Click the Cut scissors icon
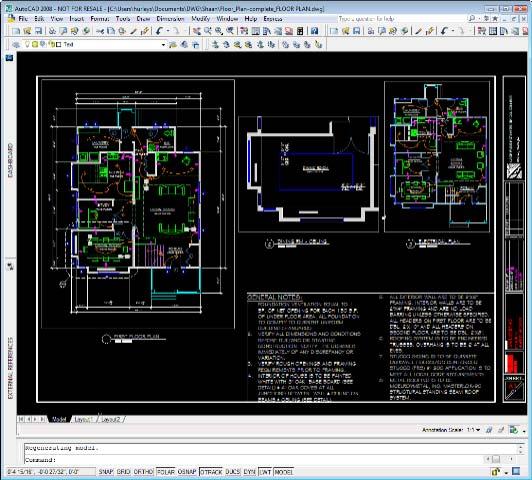This screenshot has width=532, height=480. coord(99,31)
